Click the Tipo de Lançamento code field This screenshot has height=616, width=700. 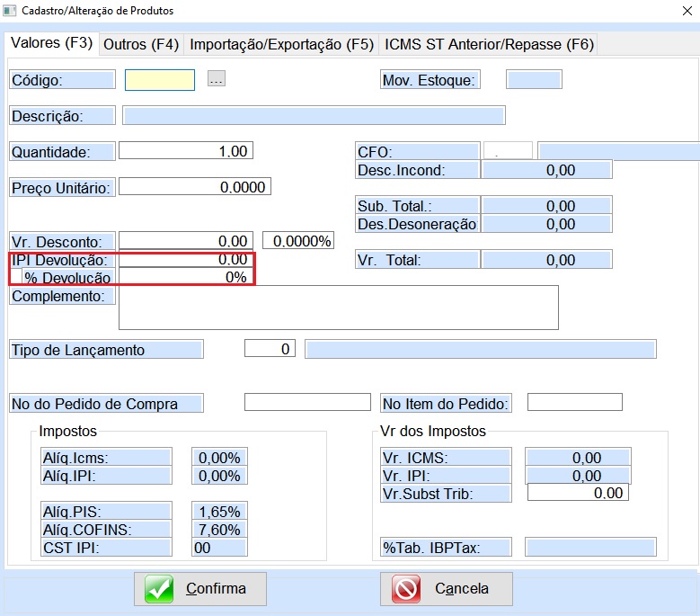pyautogui.click(x=270, y=349)
